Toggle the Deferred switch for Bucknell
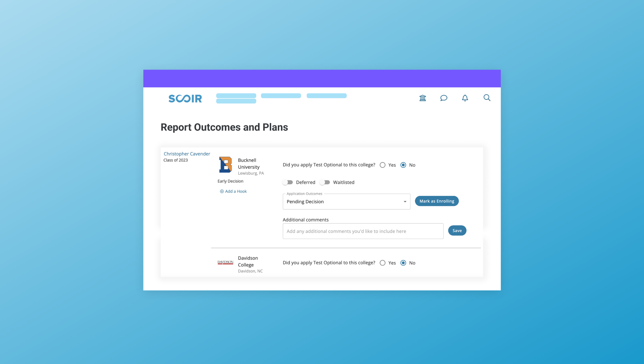 288,182
